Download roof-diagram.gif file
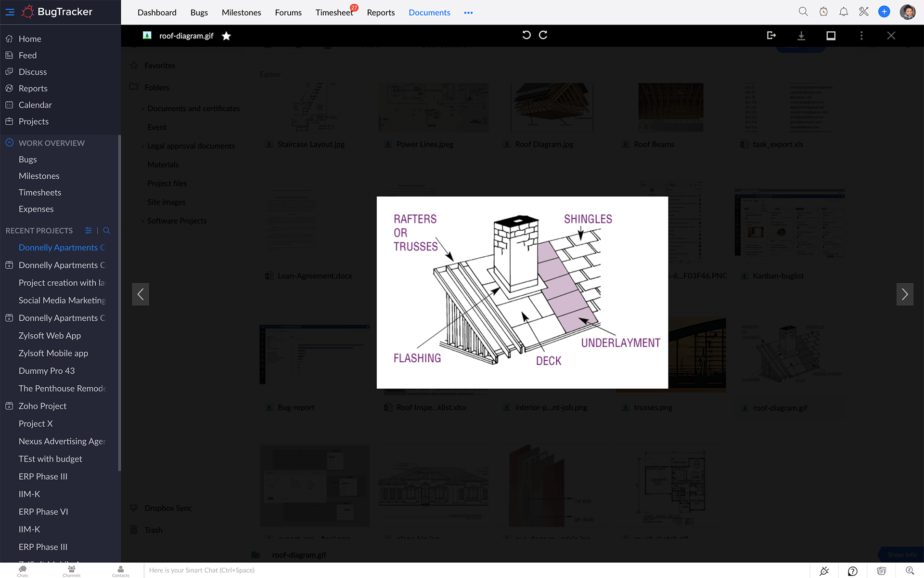Image resolution: width=924 pixels, height=578 pixels. 801,36
